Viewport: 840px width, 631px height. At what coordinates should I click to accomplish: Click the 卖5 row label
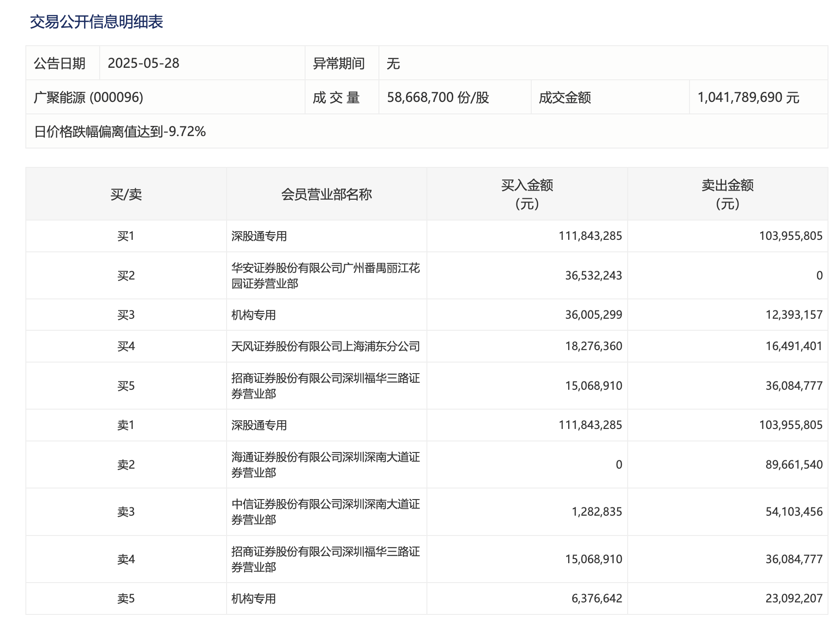tap(126, 599)
